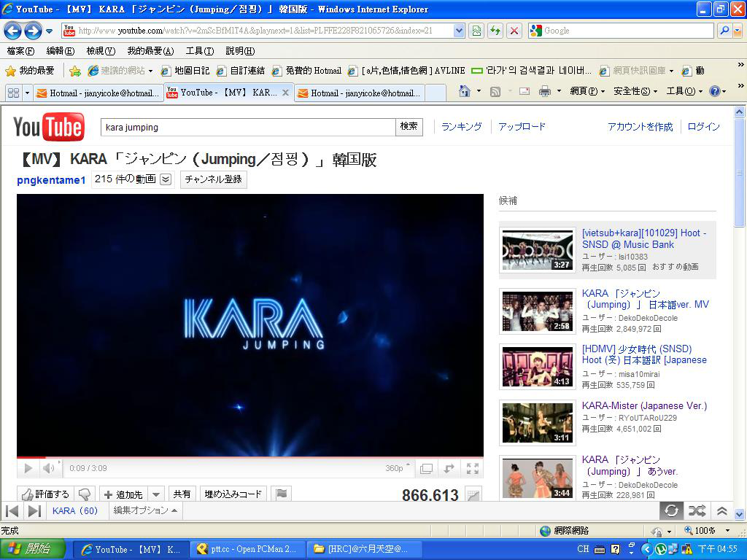Expand 215 件の動画 uploader videos dropdown
The height and width of the screenshot is (560, 747).
coord(166,179)
